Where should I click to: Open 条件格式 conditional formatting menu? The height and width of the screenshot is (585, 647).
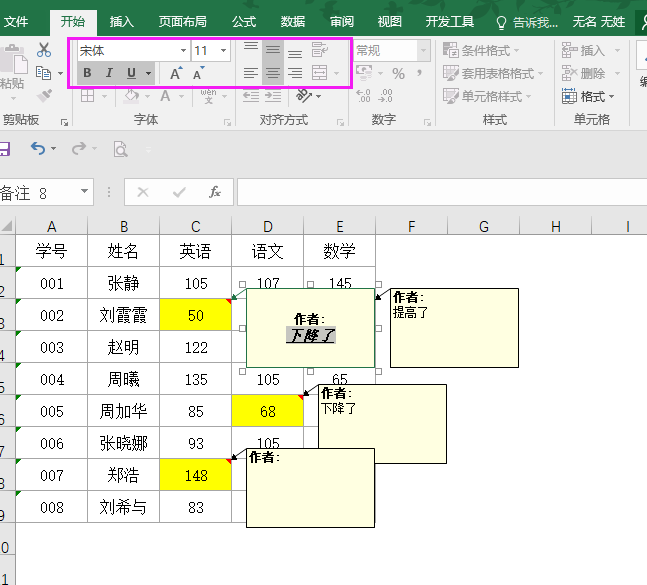481,50
